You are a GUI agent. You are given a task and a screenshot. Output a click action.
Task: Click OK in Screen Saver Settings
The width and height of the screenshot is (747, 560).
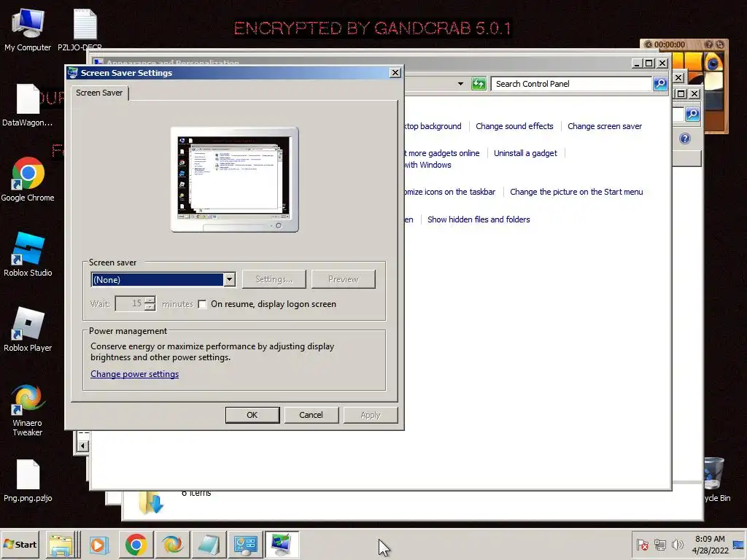(252, 415)
